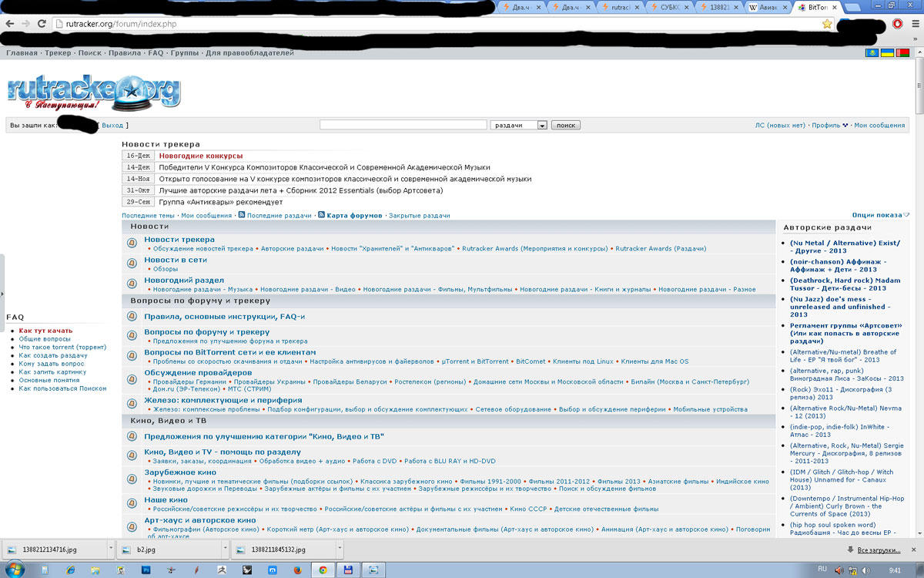This screenshot has height=578, width=924.
Task: Open the FAQ top menu item
Action: point(156,53)
